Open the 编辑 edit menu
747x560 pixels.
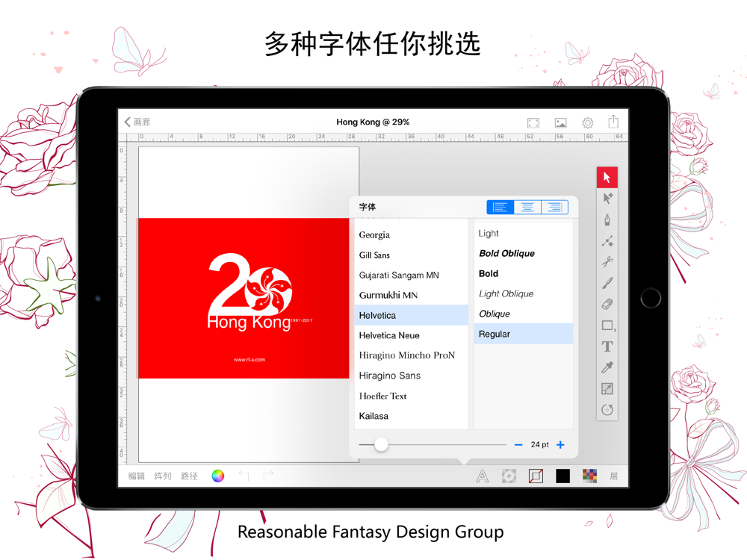coord(136,476)
